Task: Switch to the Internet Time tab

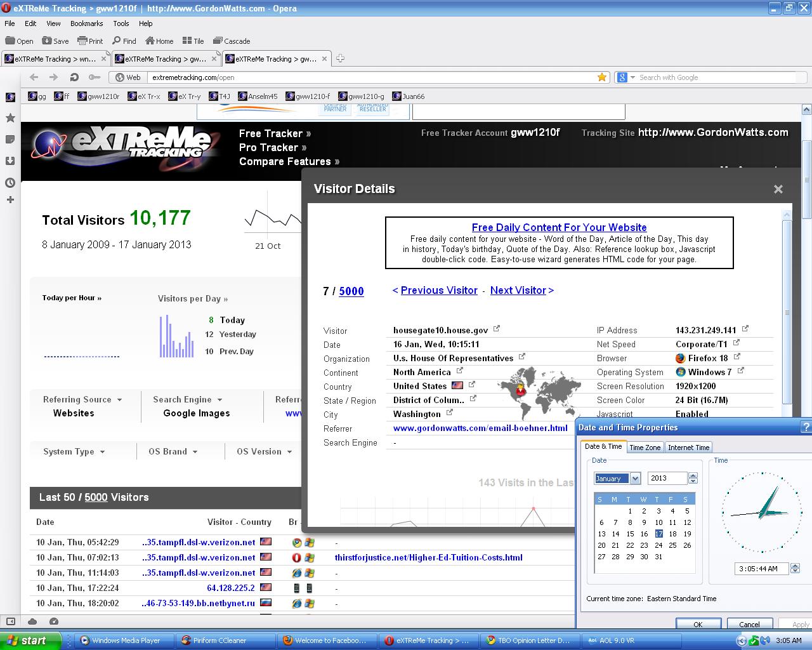Action: [x=688, y=448]
